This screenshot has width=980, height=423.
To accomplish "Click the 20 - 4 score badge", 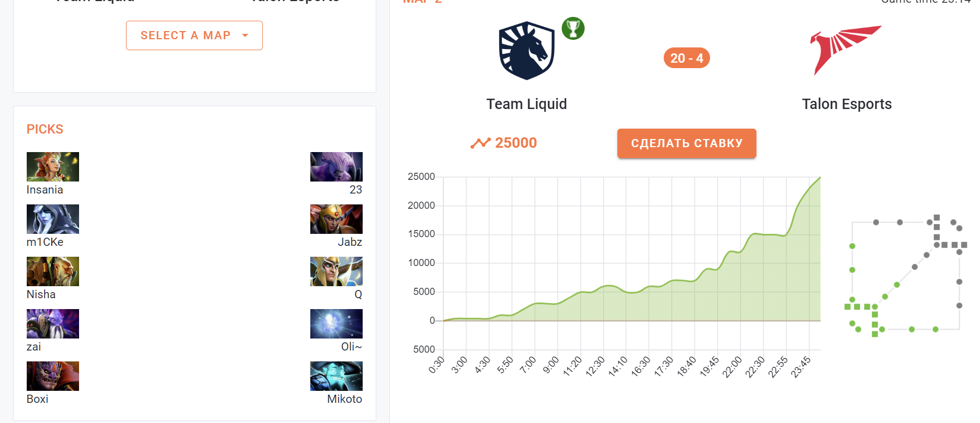I will coord(687,58).
